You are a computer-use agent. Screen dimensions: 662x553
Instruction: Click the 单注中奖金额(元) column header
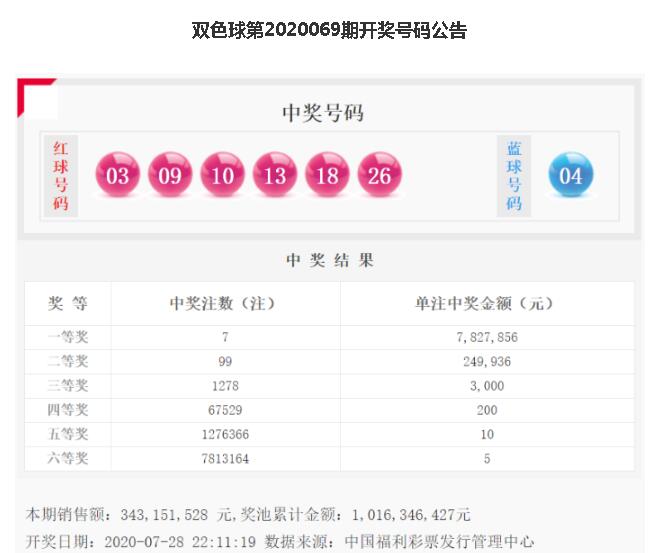[x=486, y=303]
